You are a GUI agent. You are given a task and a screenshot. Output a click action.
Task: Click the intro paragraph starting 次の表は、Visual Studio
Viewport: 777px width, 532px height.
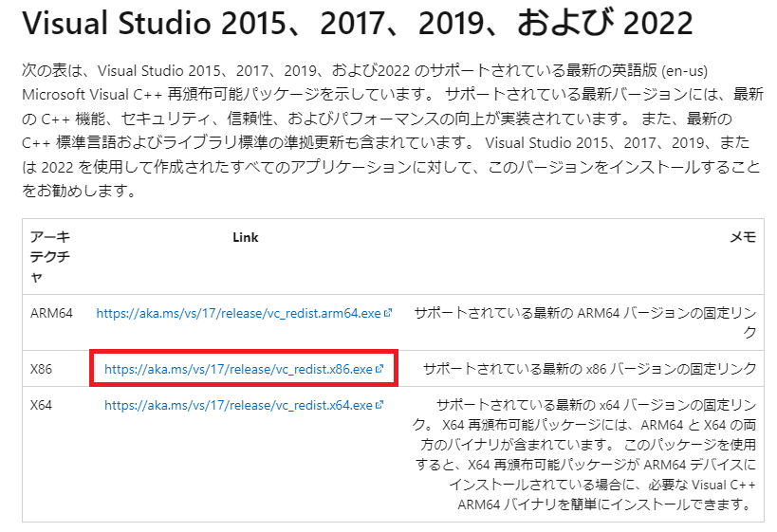click(x=392, y=130)
